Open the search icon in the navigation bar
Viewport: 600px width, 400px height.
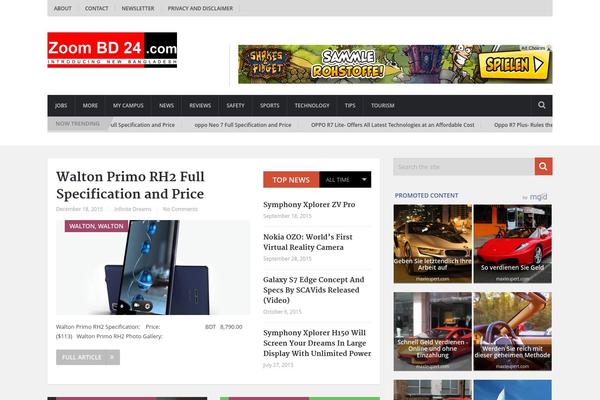[541, 105]
